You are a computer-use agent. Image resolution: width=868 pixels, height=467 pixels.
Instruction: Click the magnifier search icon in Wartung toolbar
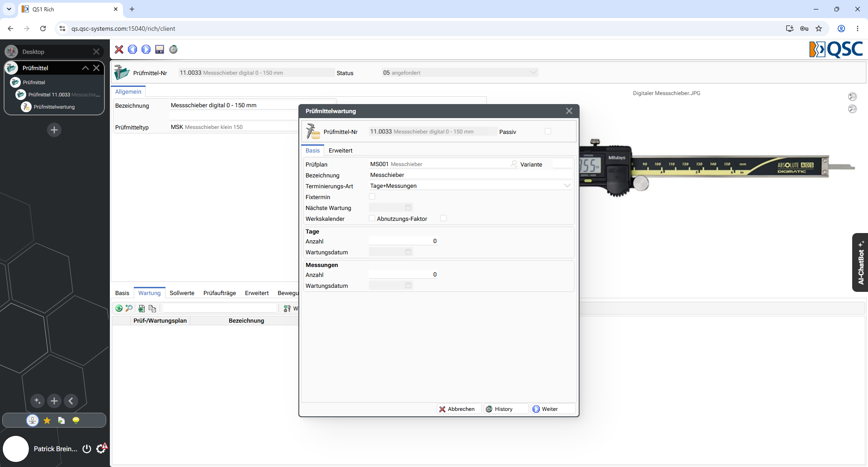[x=129, y=308]
